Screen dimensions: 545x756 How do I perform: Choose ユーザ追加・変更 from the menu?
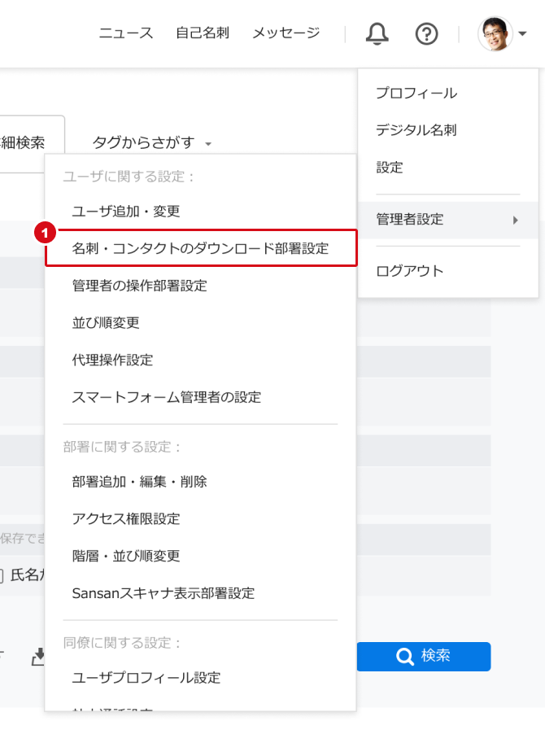[126, 211]
